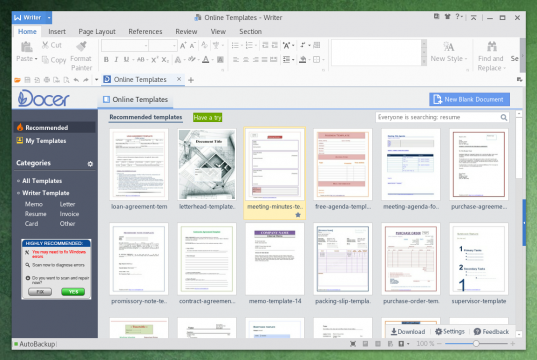Click the Feedback button
This screenshot has height=360, width=537.
point(491,332)
